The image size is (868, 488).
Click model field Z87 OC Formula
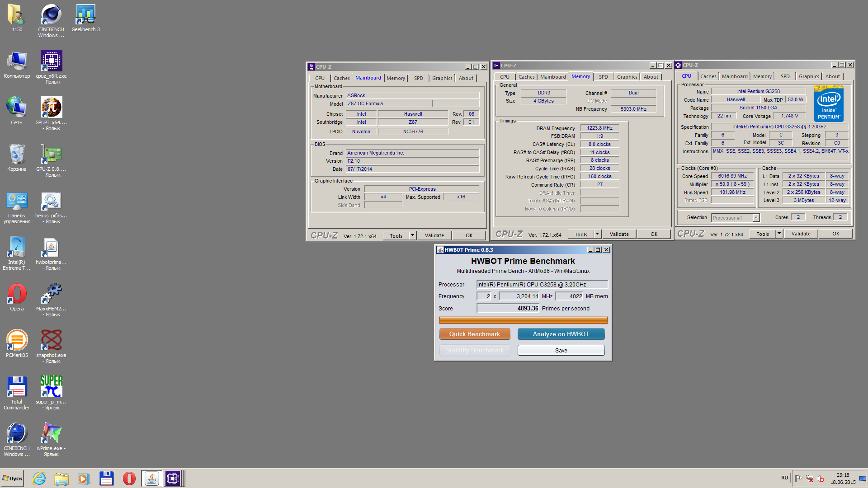388,103
